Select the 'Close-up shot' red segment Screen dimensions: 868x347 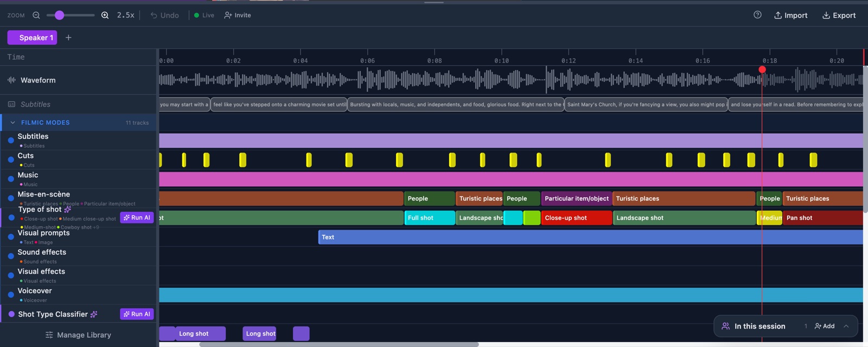(577, 218)
